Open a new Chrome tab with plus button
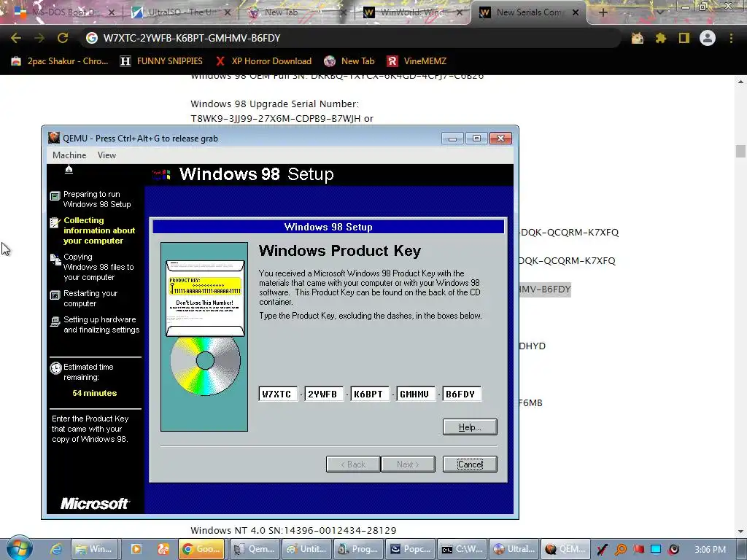Image resolution: width=747 pixels, height=560 pixels. [603, 12]
